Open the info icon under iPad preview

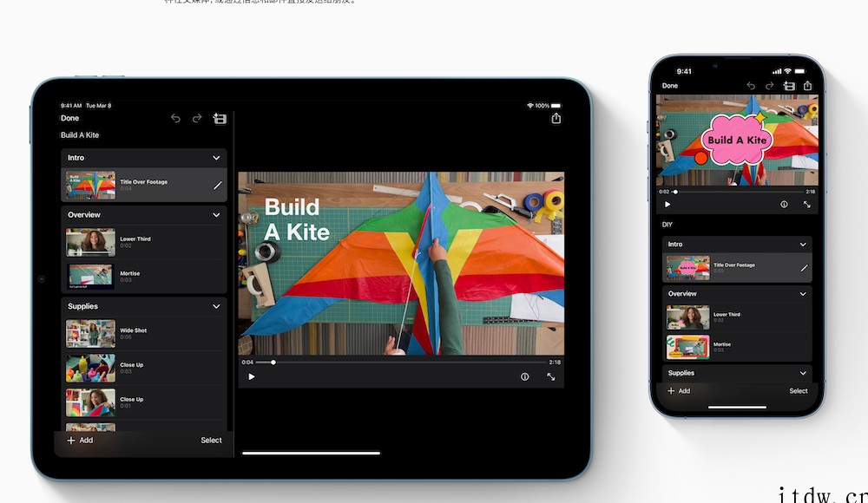click(524, 376)
